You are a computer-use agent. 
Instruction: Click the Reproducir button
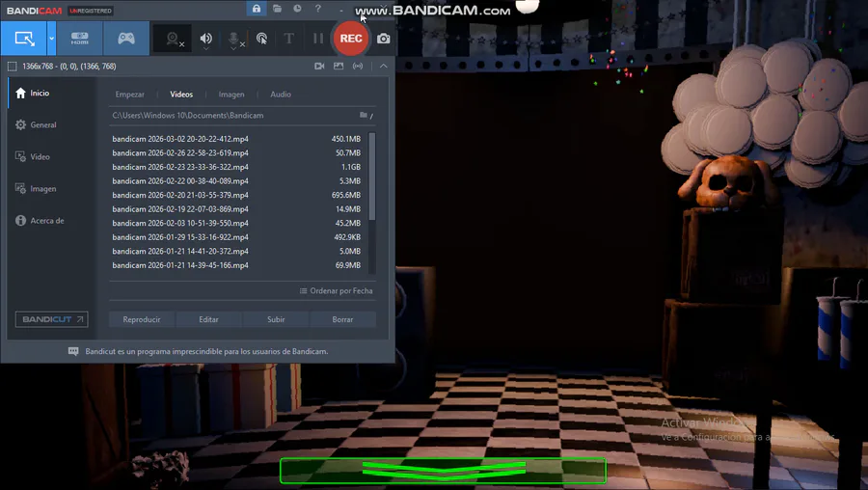142,319
